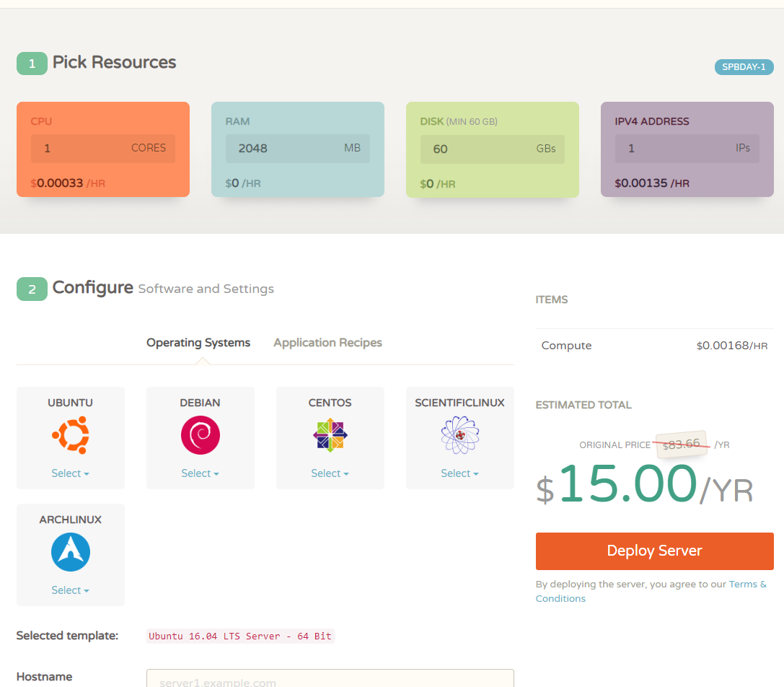Focus the Hostname text field
Viewport: 784px width, 687px height.
coord(330,680)
